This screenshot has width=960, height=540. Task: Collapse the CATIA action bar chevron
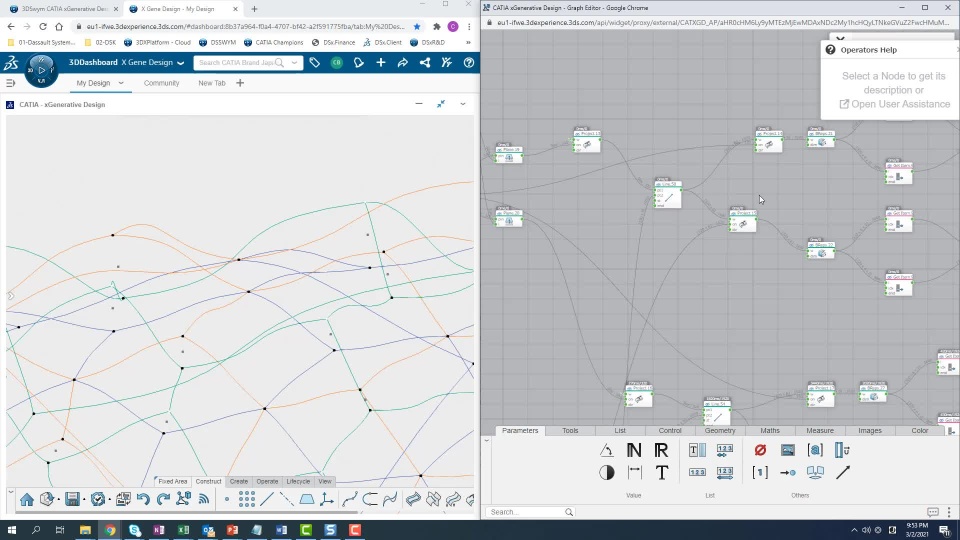[10, 491]
